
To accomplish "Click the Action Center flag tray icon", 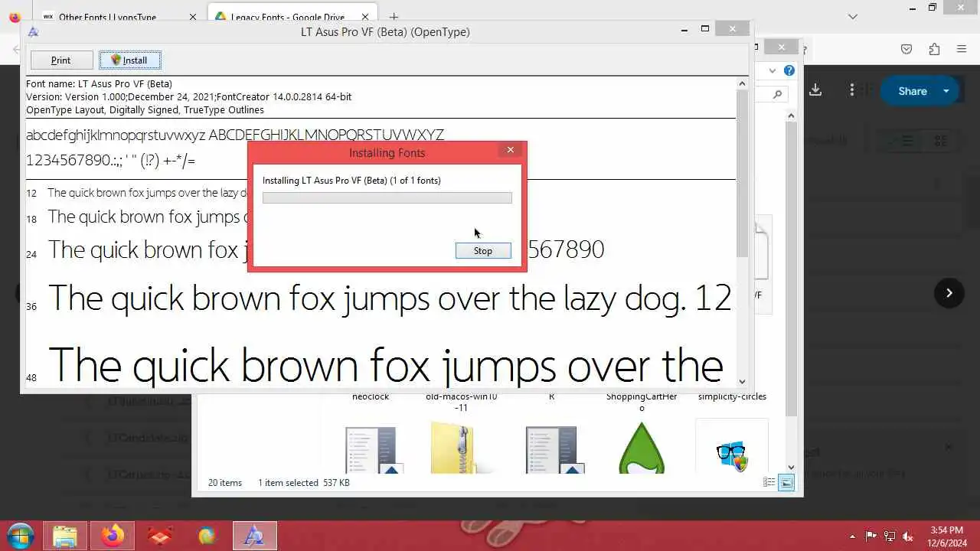I will click(871, 536).
